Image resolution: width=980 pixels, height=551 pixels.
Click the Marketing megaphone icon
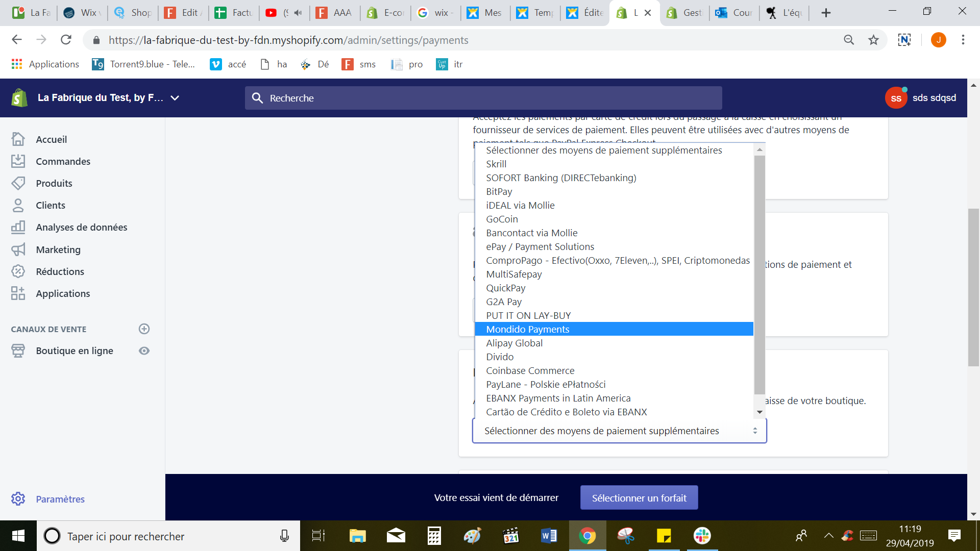point(18,249)
